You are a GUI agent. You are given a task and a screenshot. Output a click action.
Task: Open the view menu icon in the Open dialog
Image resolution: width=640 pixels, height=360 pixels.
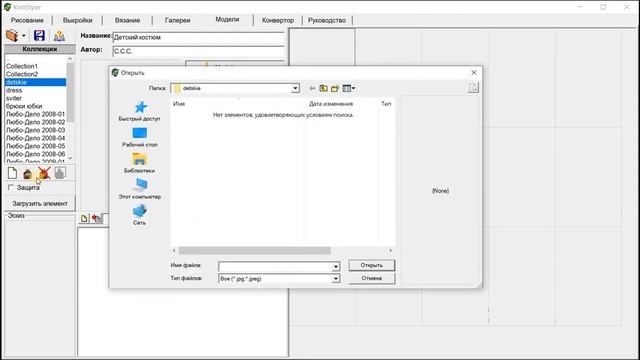(349, 88)
